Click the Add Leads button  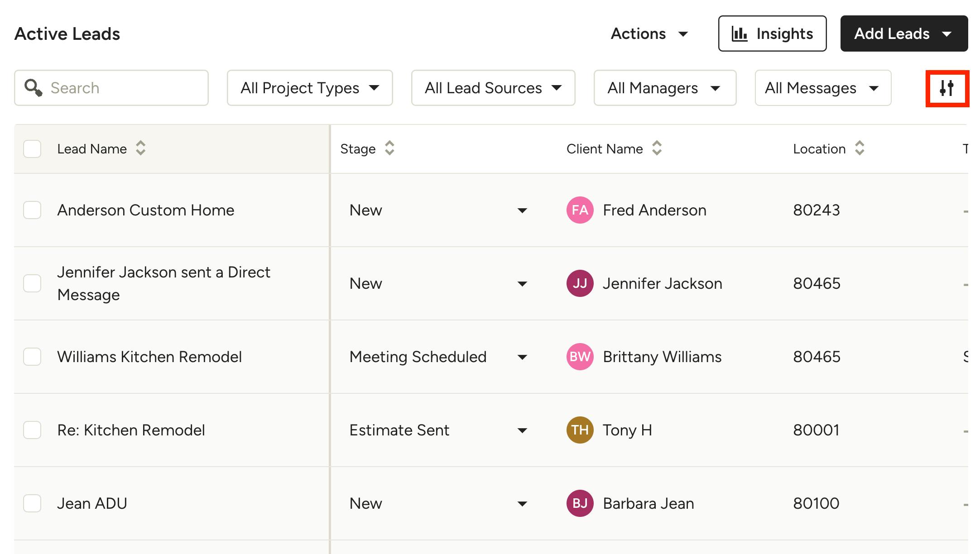pos(903,34)
